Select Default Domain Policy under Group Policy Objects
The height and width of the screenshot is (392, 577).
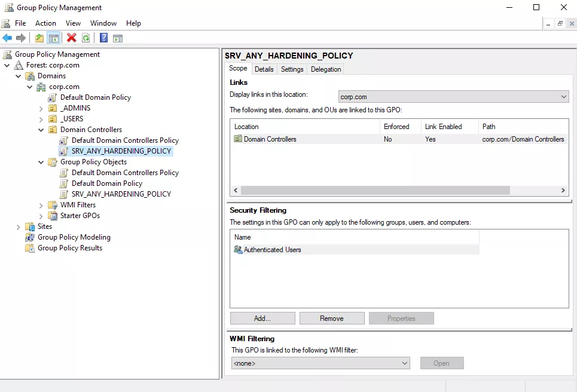click(x=106, y=183)
